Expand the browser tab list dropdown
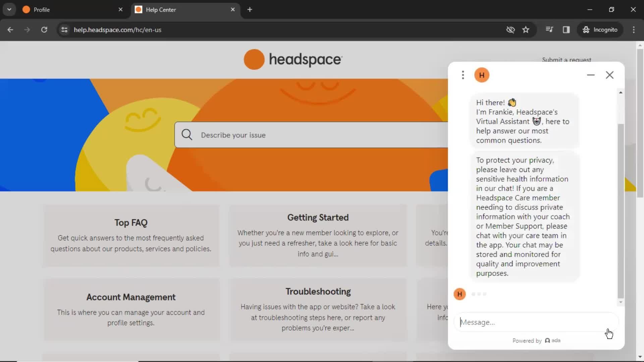644x362 pixels. click(9, 9)
